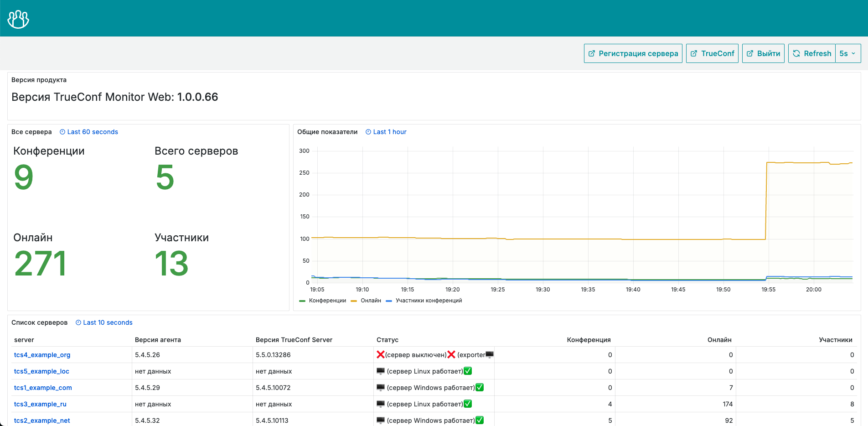
Task: Click the clock icon beside Last 60 seconds
Action: (62, 132)
